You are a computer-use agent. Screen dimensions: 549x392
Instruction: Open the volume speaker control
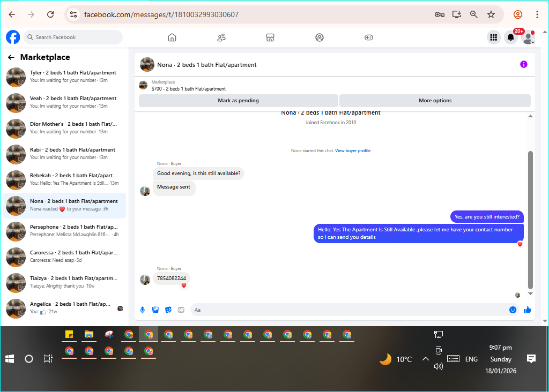[439, 366]
